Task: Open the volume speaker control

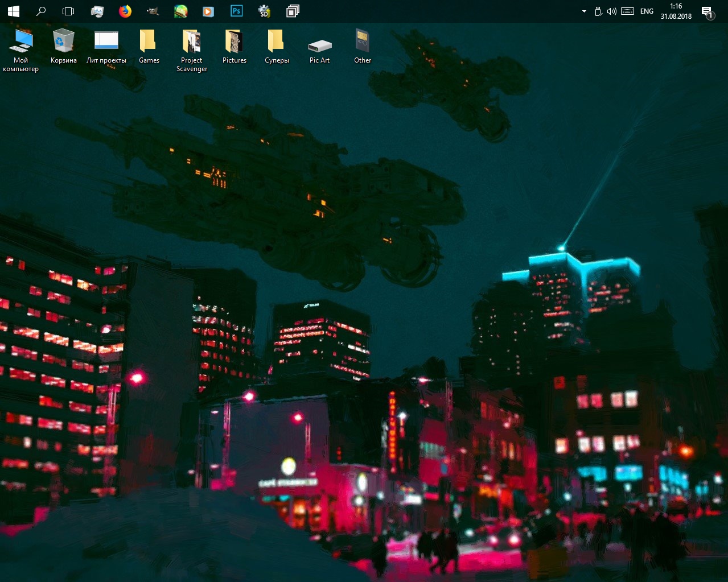Action: pos(612,11)
